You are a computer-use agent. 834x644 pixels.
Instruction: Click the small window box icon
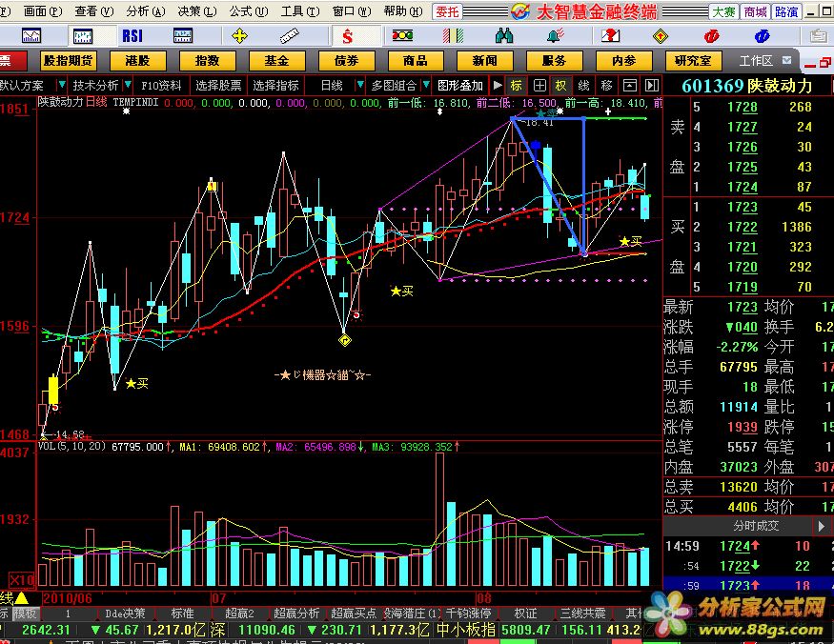pos(629,85)
